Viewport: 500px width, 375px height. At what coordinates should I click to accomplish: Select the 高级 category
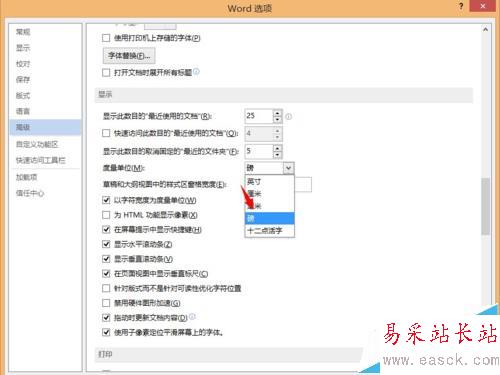[x=45, y=127]
